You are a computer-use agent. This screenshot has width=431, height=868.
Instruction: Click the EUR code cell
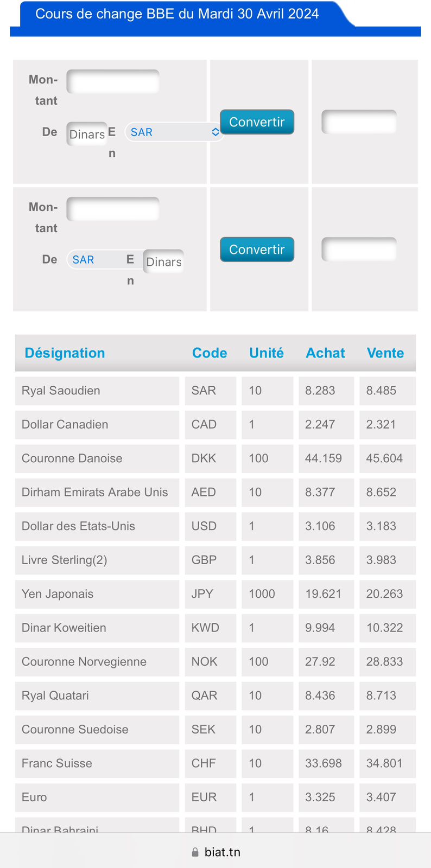tap(211, 797)
